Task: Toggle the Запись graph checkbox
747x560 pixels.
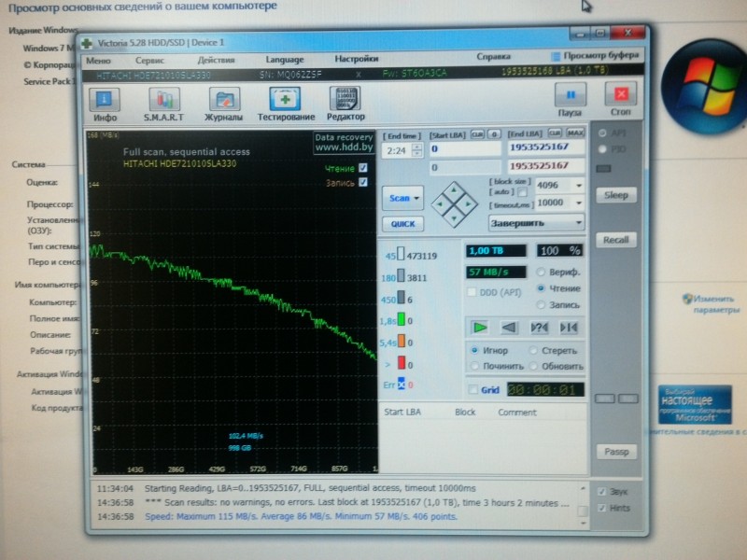Action: pyautogui.click(x=363, y=182)
